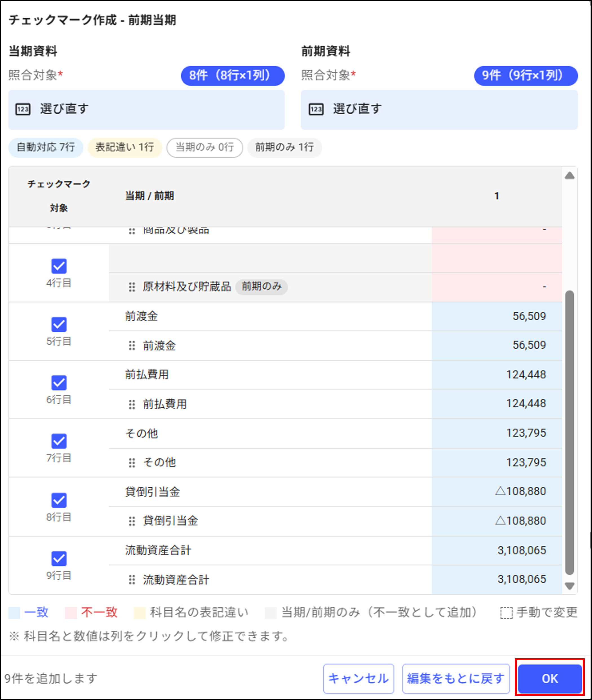This screenshot has width=592, height=700.
Task: Click drag handle next to lower 貸倒引当金
Action: [132, 521]
